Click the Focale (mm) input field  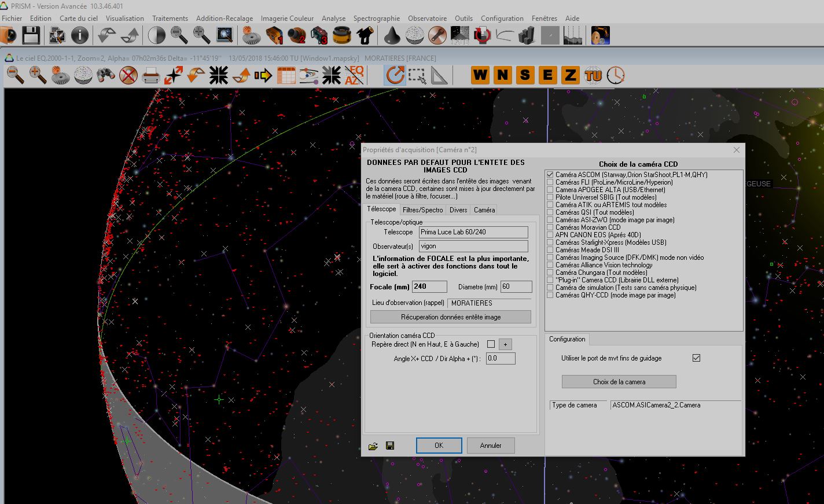tap(429, 286)
